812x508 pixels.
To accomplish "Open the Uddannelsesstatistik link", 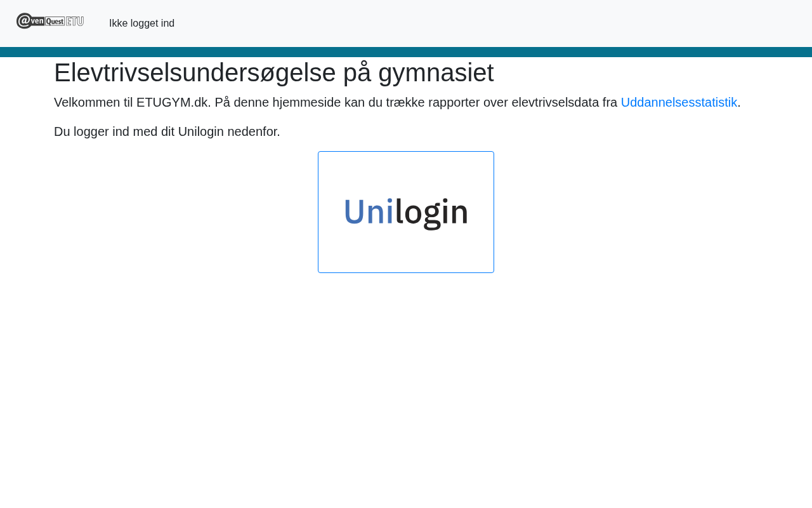I will point(679,102).
